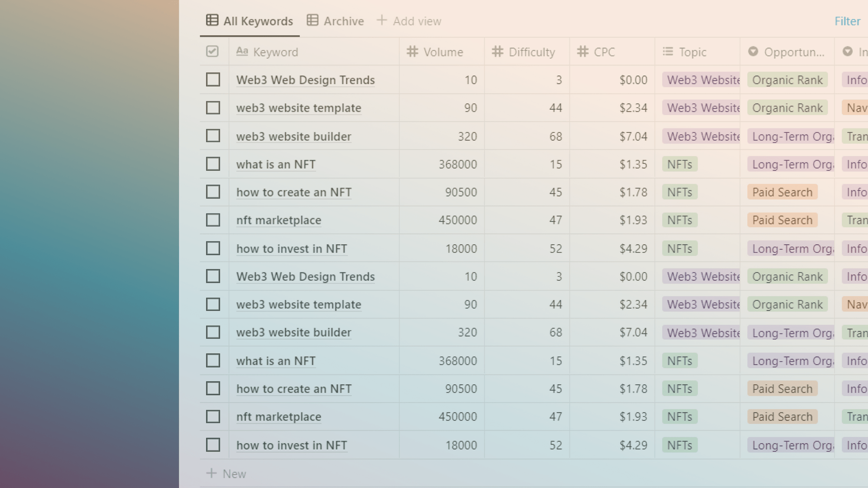Check the checkbox beside nft marketplace
The image size is (868, 488).
213,220
